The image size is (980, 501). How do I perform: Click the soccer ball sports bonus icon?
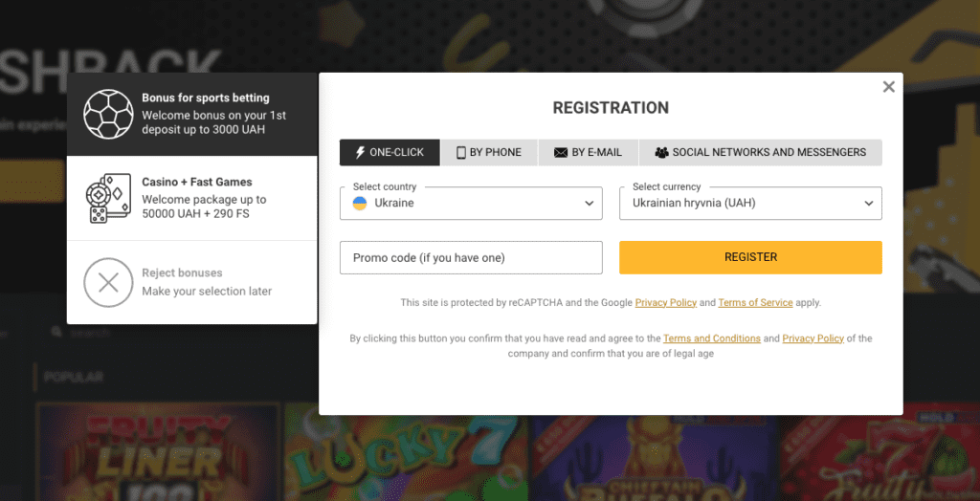[x=109, y=114]
